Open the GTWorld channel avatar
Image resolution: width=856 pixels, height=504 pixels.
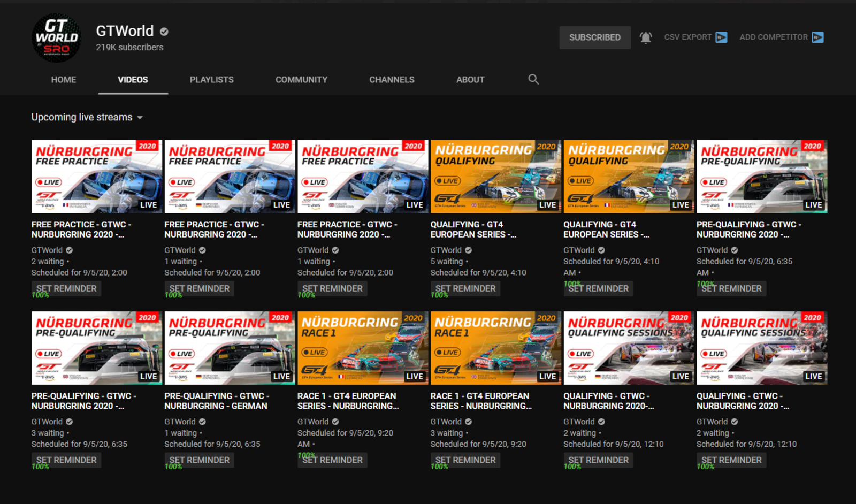click(x=57, y=38)
